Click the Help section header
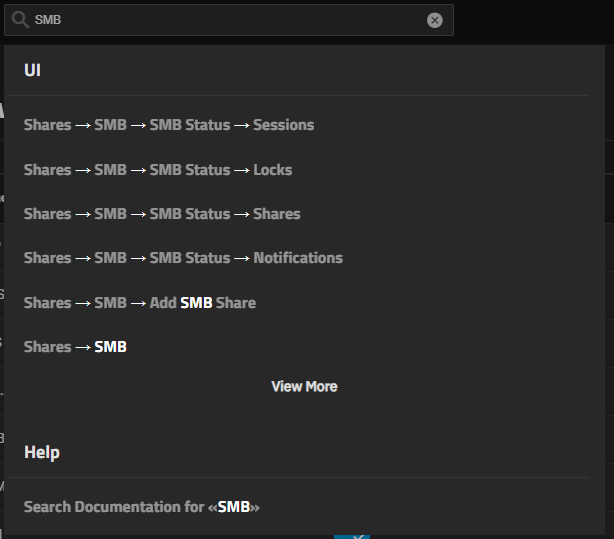This screenshot has height=539, width=614. (x=42, y=453)
